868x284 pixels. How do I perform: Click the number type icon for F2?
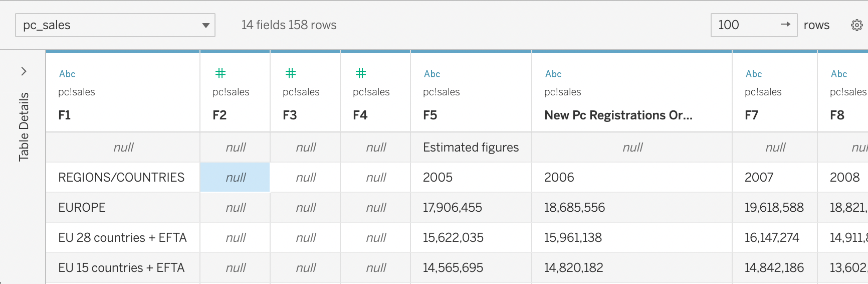(x=221, y=74)
